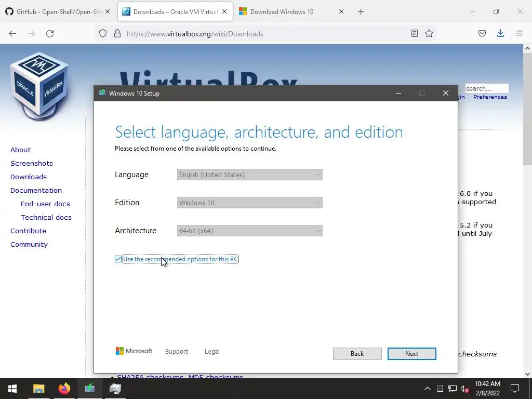This screenshot has height=399, width=532.
Task: Reload the current page
Action: (50, 34)
